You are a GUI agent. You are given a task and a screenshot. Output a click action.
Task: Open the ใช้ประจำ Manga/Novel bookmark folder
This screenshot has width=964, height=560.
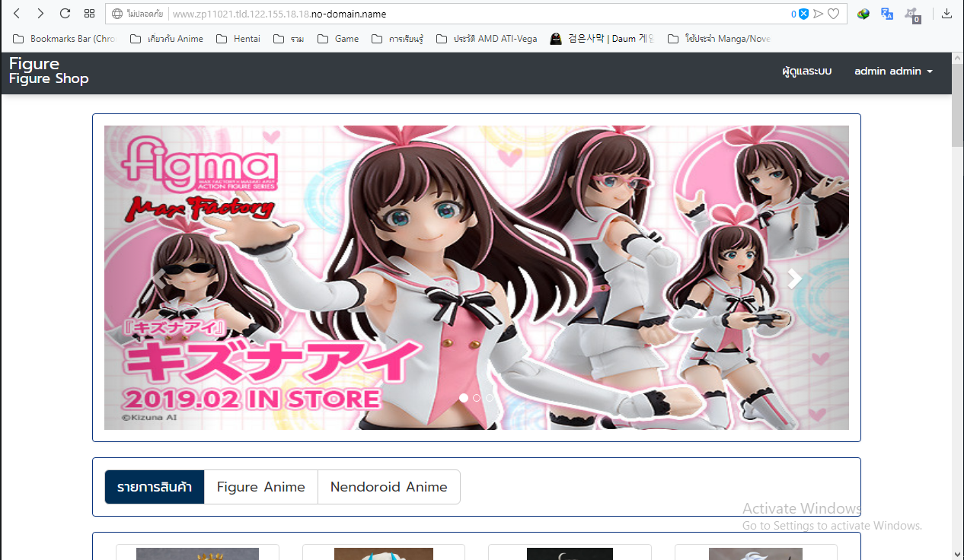(719, 39)
